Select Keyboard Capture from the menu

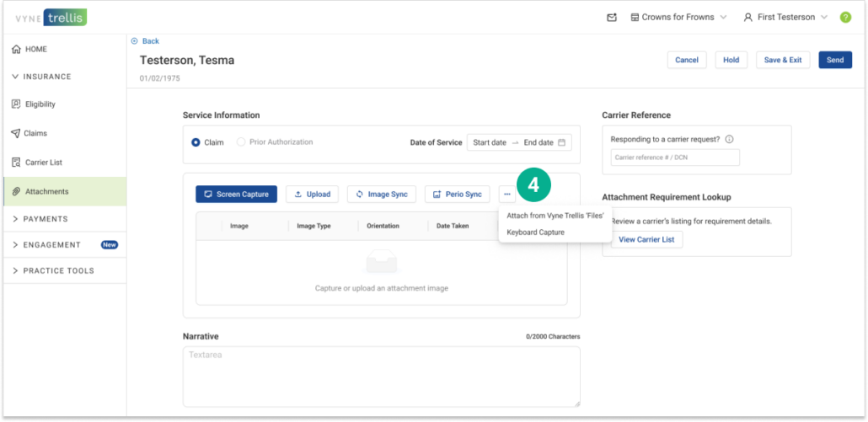pyautogui.click(x=535, y=232)
